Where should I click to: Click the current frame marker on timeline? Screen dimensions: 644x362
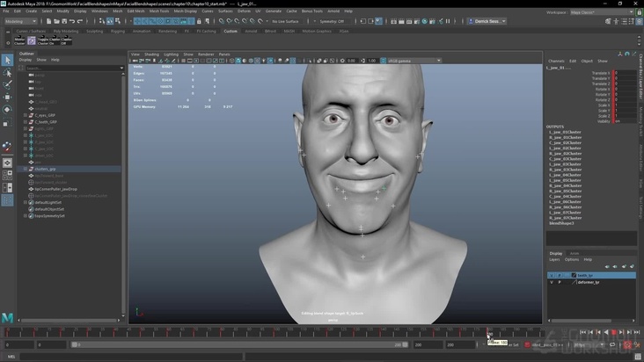488,331
